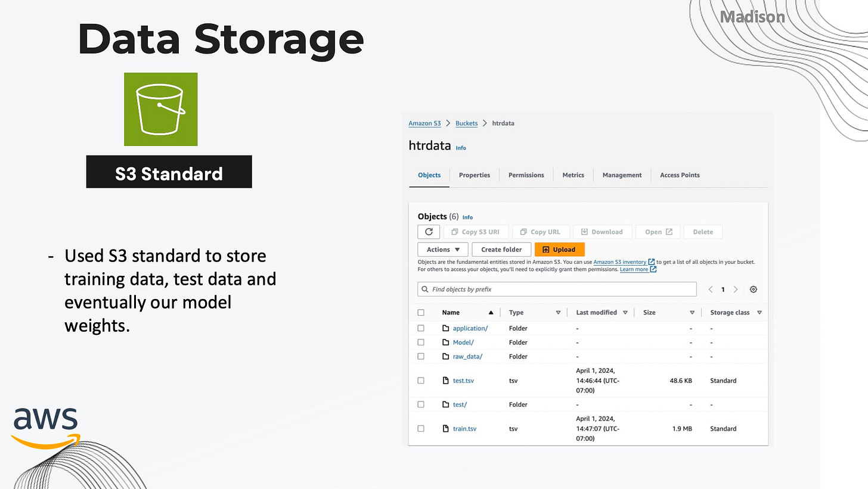
Task: Open the Learn more link
Action: pos(634,269)
